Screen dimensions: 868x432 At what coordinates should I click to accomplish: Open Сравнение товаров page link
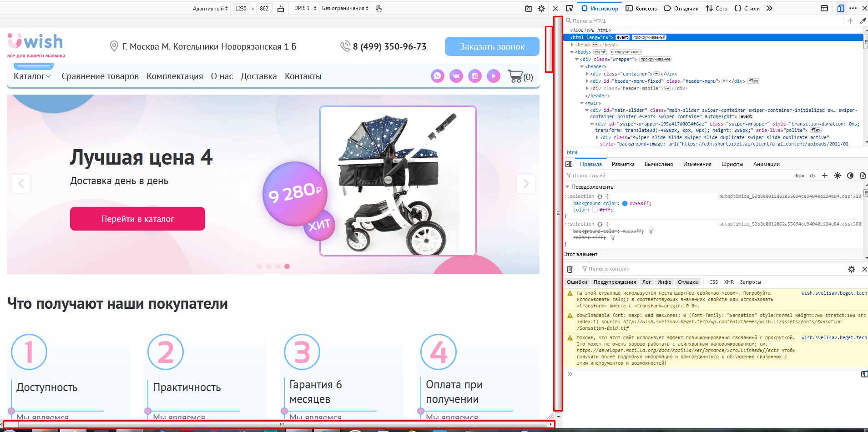point(100,76)
